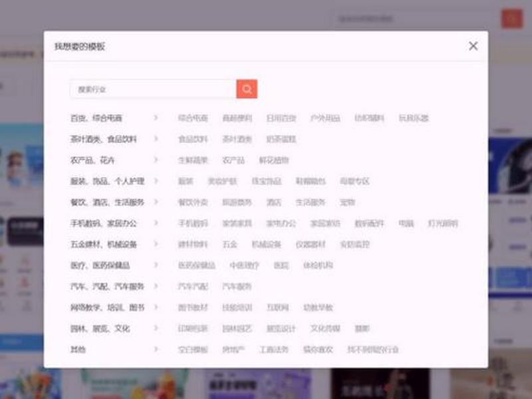532x399 pixels.
Task: Click the orange search icon button in the dialog
Action: (x=247, y=89)
